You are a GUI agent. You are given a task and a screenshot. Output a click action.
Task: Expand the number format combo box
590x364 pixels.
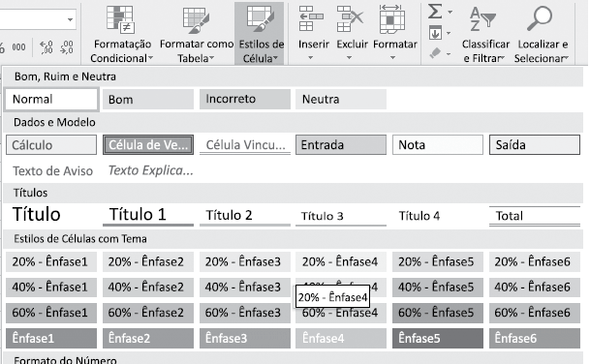click(70, 19)
